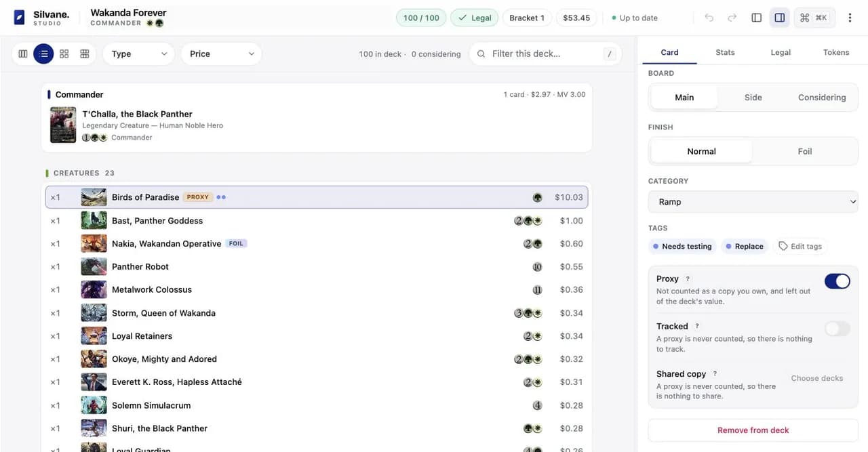Viewport: 868px width, 452px height.
Task: Click the Replace tag
Action: (744, 246)
